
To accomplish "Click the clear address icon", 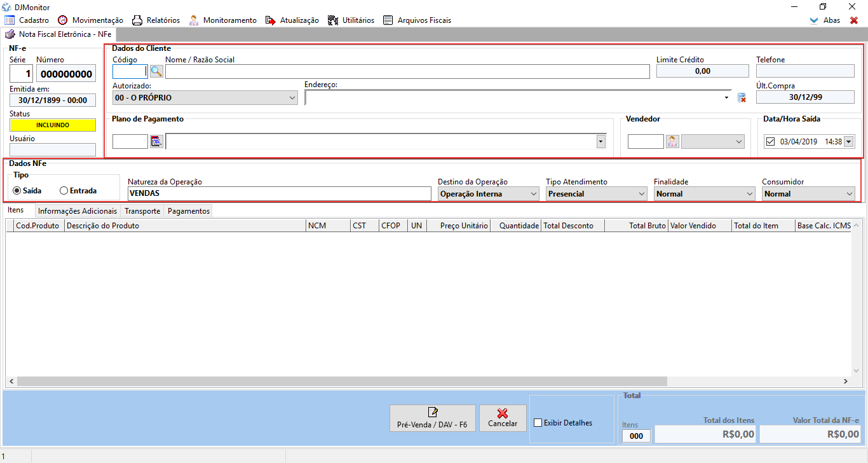I will pyautogui.click(x=742, y=97).
